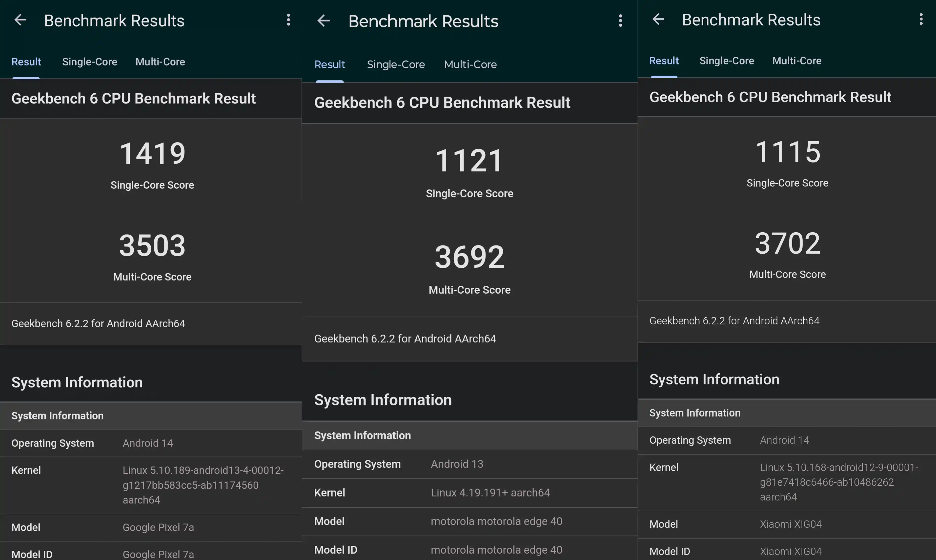Select the Result tab on Motorola screen

[x=329, y=64]
